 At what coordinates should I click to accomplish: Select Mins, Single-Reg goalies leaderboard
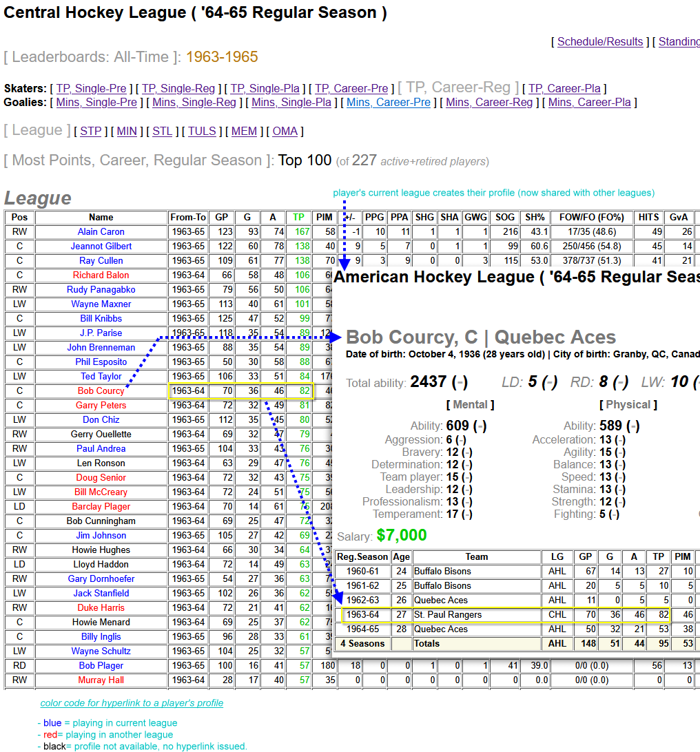click(194, 103)
